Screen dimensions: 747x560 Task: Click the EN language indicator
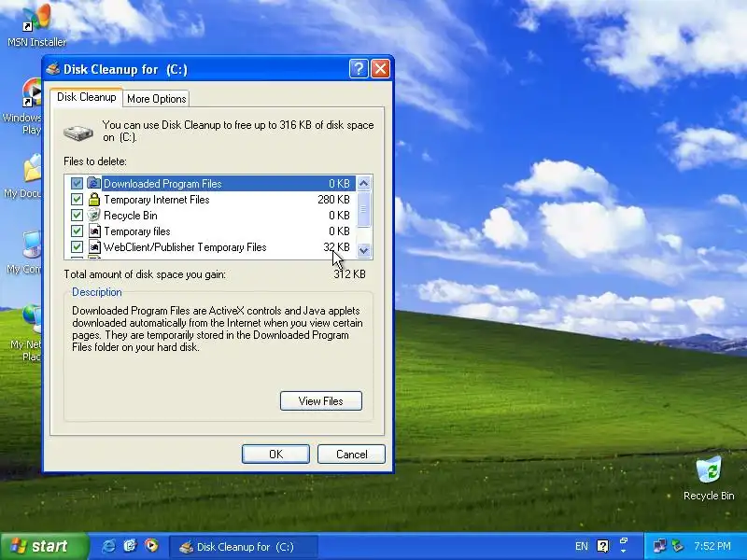pyautogui.click(x=582, y=546)
